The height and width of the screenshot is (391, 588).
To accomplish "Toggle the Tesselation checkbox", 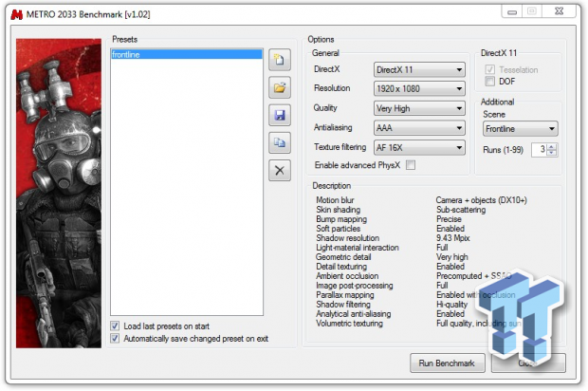I will [x=489, y=70].
